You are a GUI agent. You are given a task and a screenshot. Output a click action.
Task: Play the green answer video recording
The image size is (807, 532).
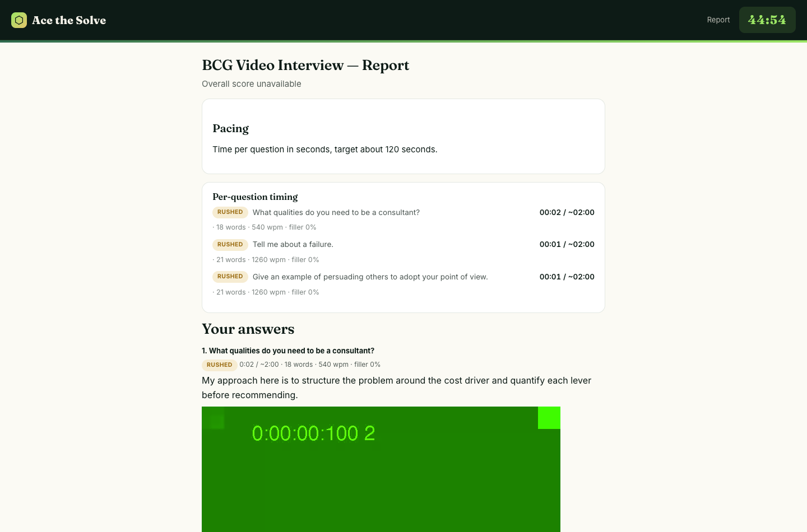pos(381,469)
